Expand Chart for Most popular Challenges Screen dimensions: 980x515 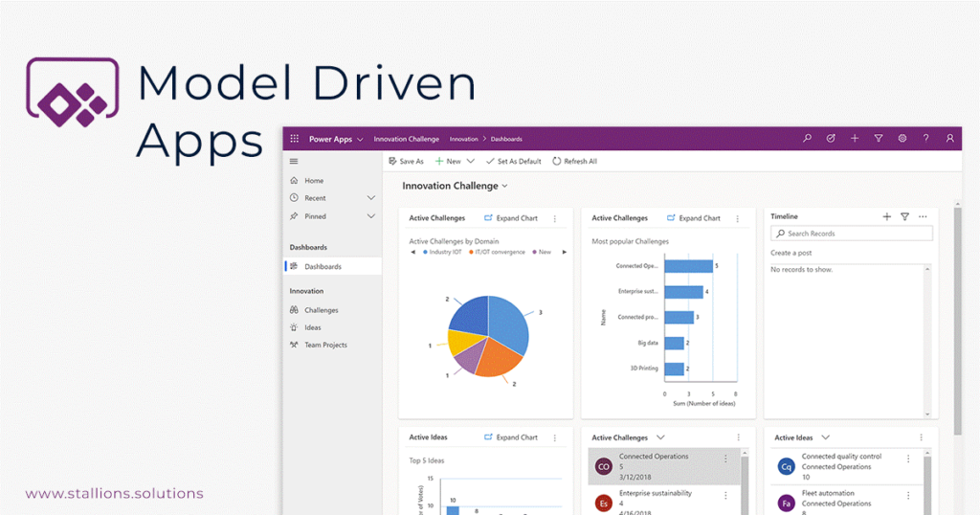693,218
